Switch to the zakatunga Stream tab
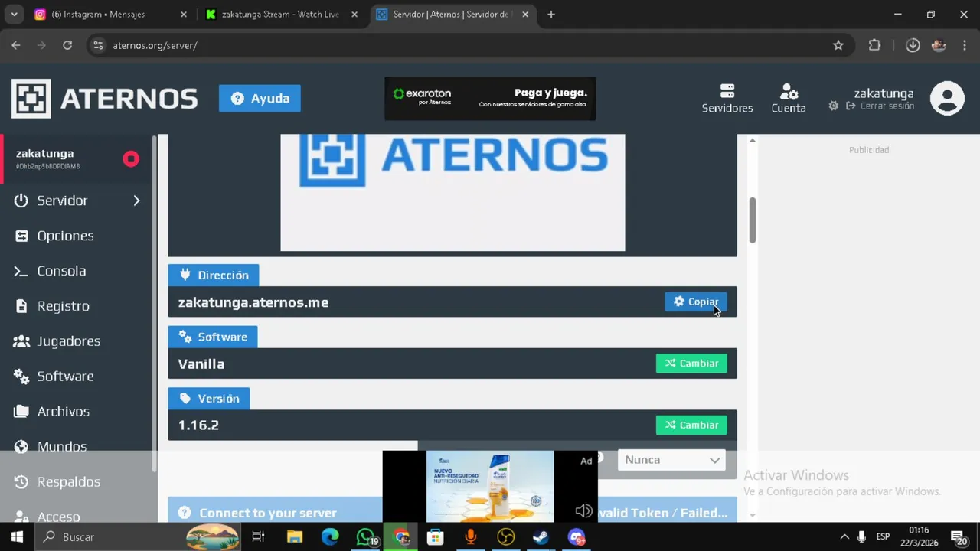This screenshot has width=980, height=551. [x=280, y=15]
